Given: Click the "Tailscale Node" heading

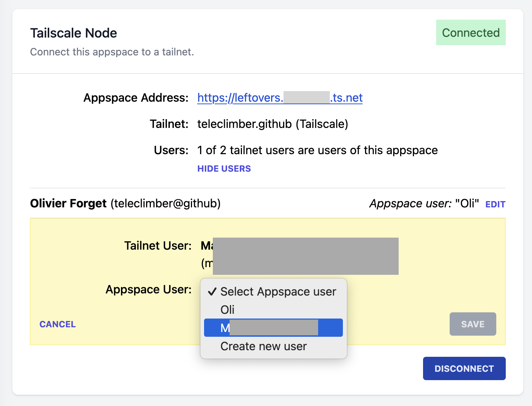Looking at the screenshot, I should (74, 33).
